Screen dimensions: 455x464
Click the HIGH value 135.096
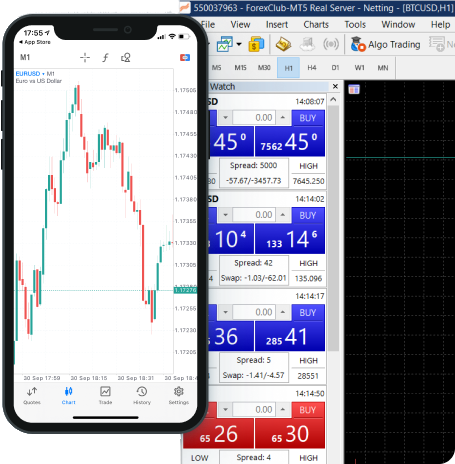[308, 278]
